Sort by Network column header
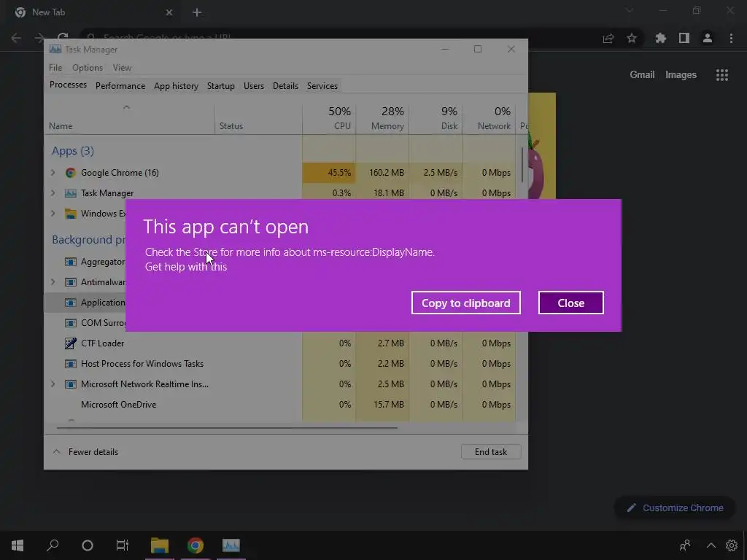The width and height of the screenshot is (747, 560). pos(489,118)
